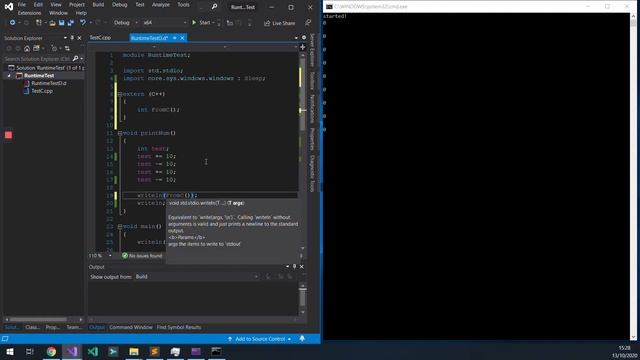Open the Show output from Build dropdown
This screenshot has height=360, width=640.
pyautogui.click(x=197, y=277)
